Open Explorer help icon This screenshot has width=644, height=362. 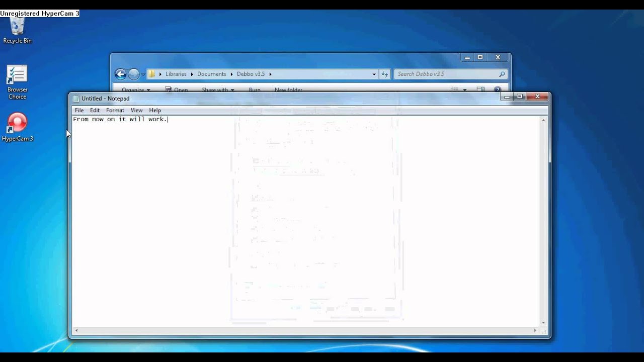click(498, 89)
